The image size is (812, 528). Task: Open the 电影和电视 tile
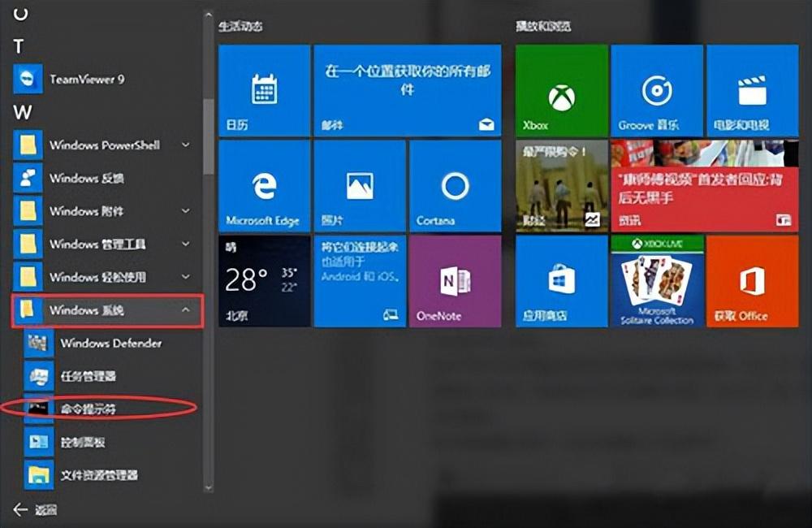pyautogui.click(x=753, y=90)
